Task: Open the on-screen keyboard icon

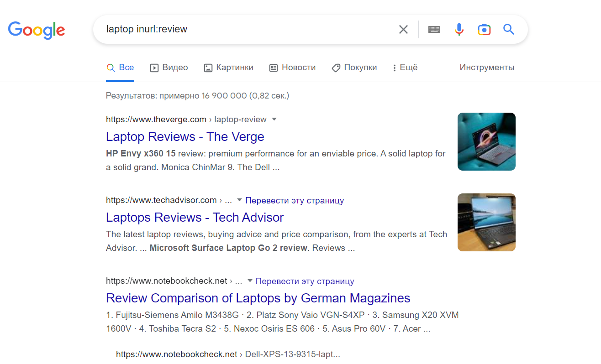Action: (x=434, y=30)
